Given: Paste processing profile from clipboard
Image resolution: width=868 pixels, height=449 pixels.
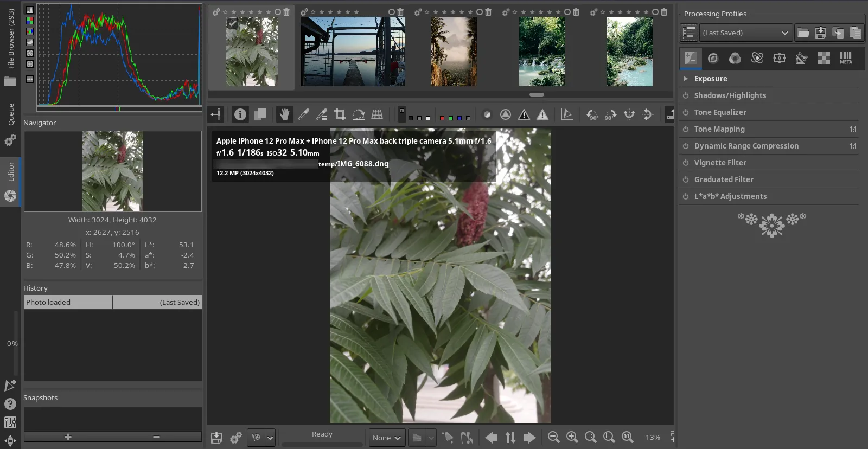Looking at the screenshot, I should [x=856, y=33].
